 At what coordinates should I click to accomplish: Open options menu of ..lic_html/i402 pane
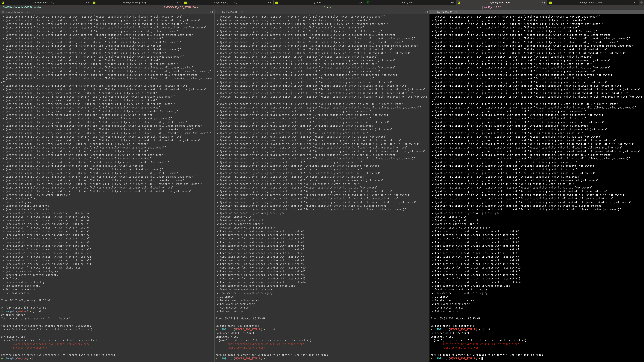pos(641,12)
